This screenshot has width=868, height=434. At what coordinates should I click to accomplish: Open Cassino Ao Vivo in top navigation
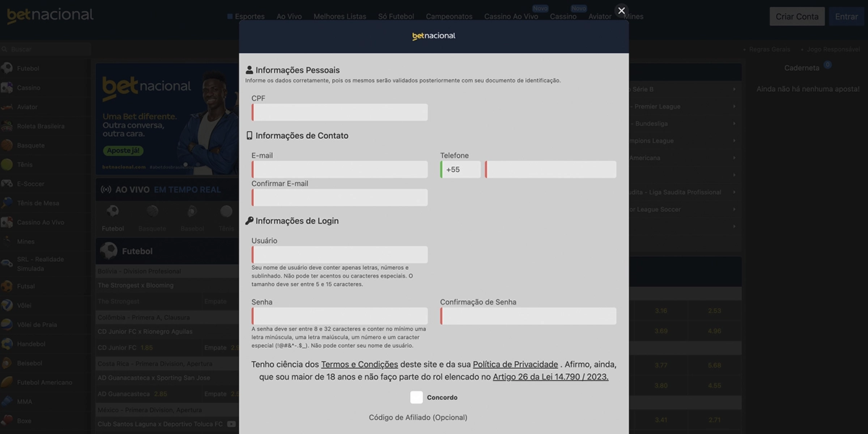point(511,17)
